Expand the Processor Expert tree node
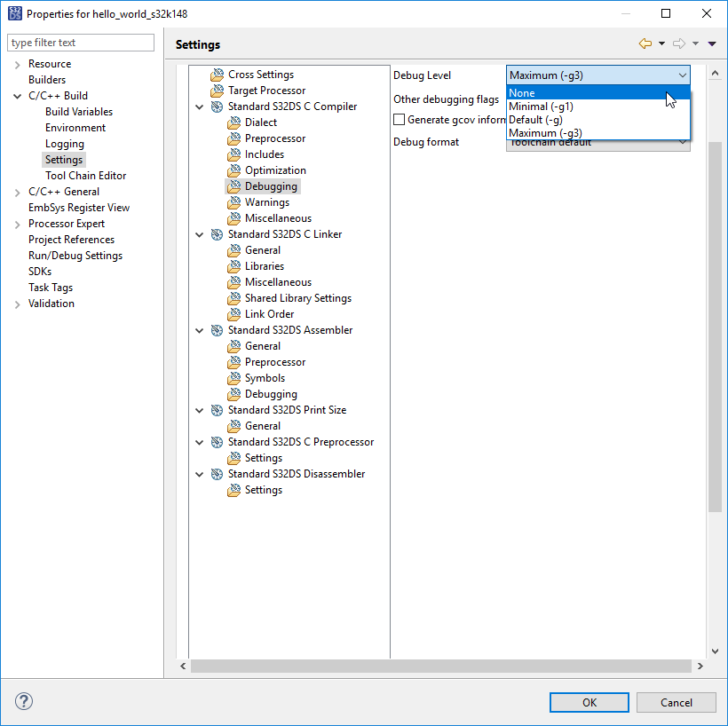The height and width of the screenshot is (726, 728). coord(17,225)
